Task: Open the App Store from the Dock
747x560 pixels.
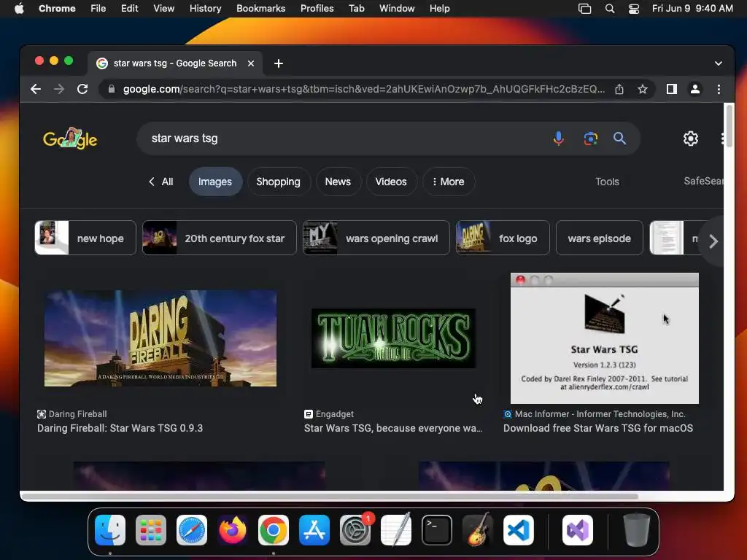Action: [314, 530]
